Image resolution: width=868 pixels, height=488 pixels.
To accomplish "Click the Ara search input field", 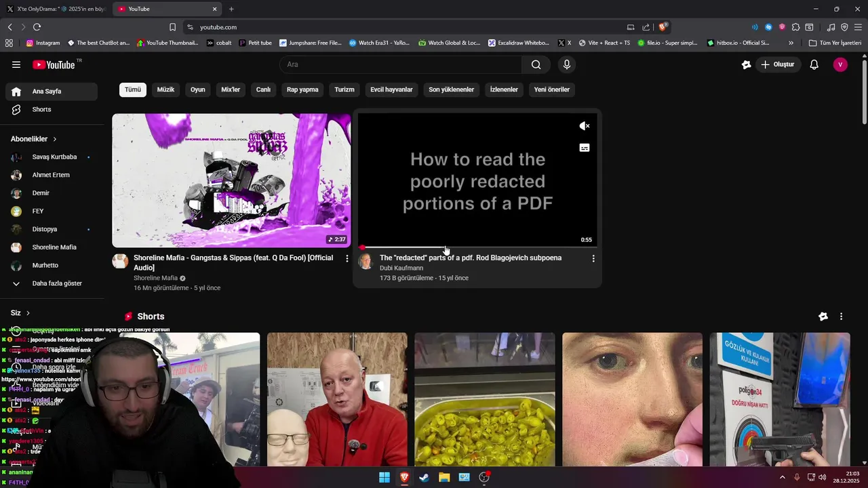I will pyautogui.click(x=401, y=64).
